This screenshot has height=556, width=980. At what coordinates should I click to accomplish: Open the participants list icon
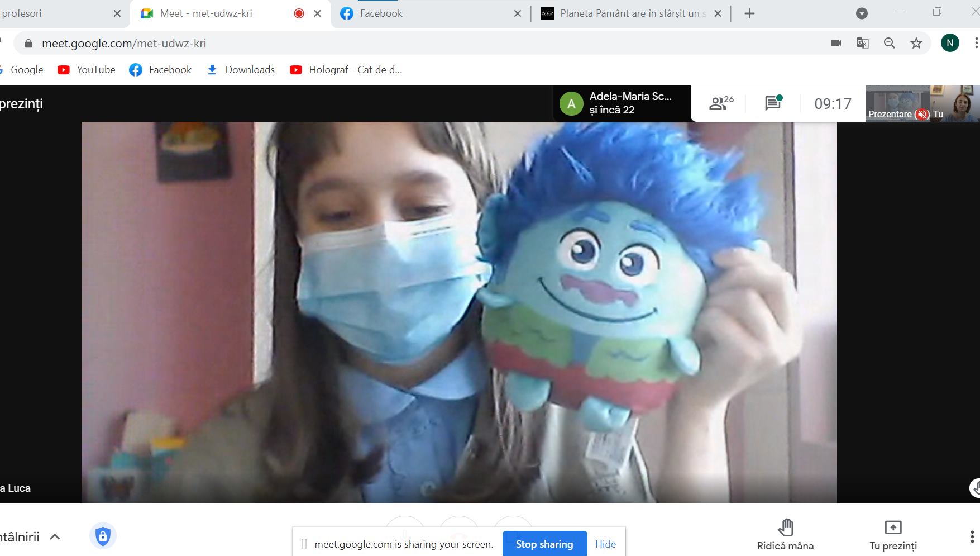[720, 103]
